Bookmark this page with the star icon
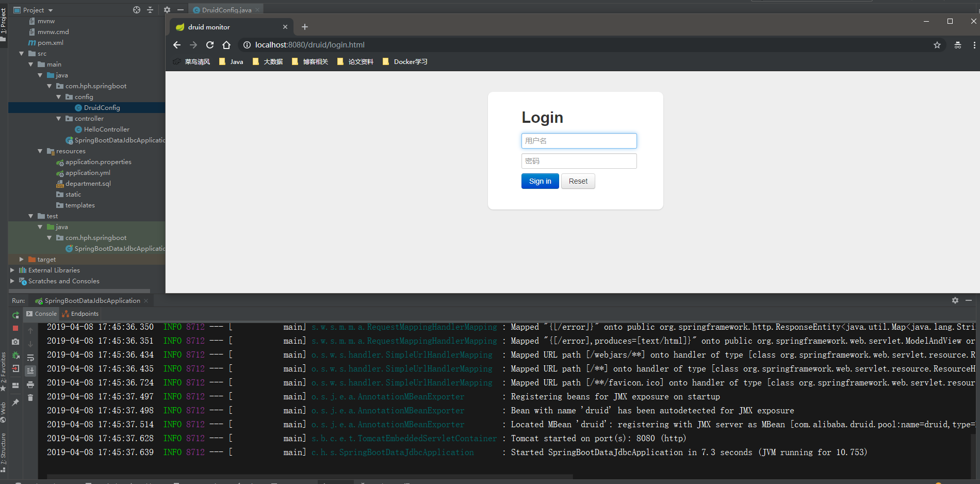The width and height of the screenshot is (980, 484). [937, 45]
